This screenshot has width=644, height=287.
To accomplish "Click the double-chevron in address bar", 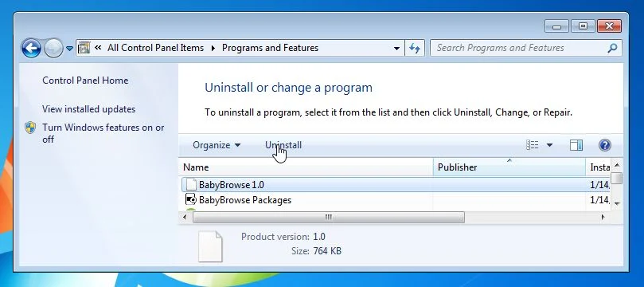I will click(98, 48).
